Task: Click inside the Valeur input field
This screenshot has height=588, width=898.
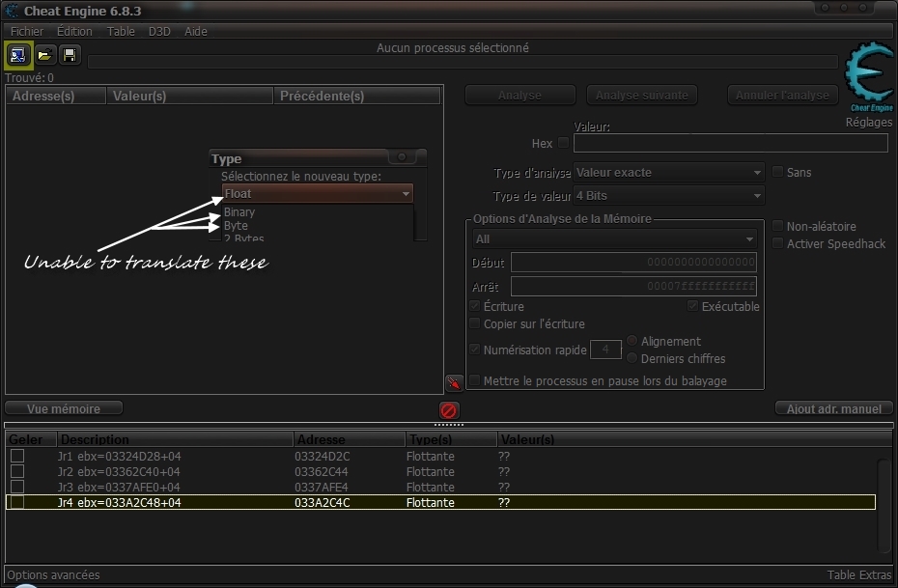Action: point(731,143)
